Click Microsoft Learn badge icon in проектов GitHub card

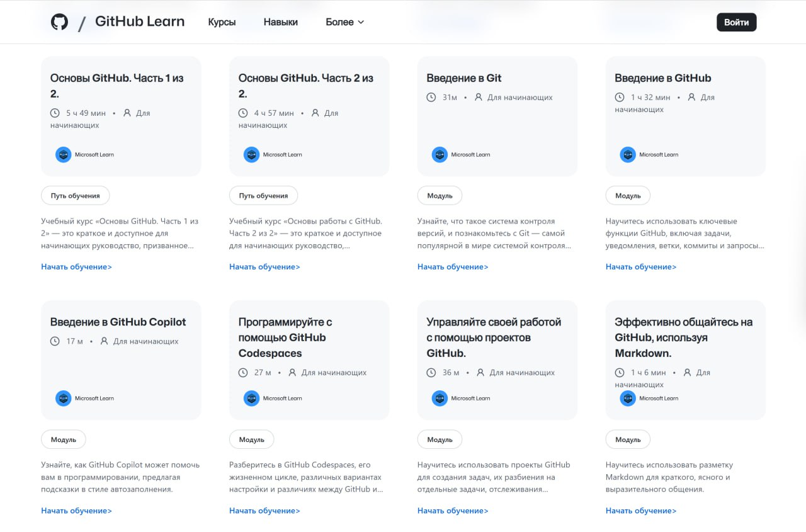click(440, 399)
